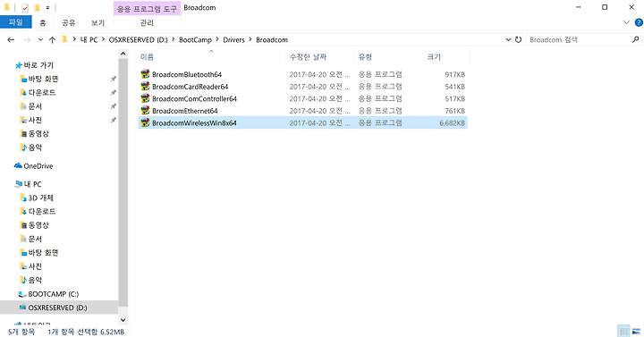The height and width of the screenshot is (337, 644).
Task: Switch to the 공유 ribbon tab
Action: click(x=69, y=22)
